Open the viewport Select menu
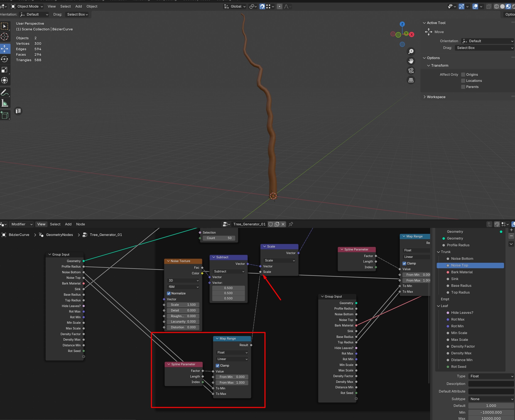 (x=66, y=7)
